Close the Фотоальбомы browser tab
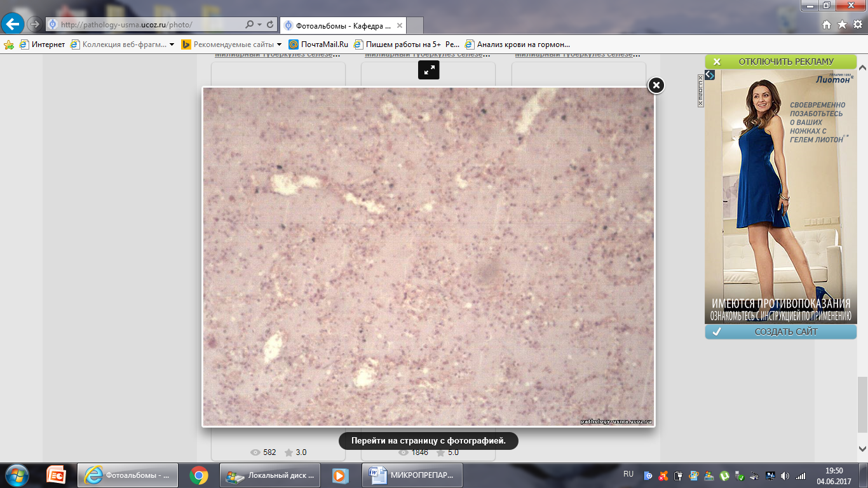Viewport: 868px width, 488px height. tap(400, 26)
